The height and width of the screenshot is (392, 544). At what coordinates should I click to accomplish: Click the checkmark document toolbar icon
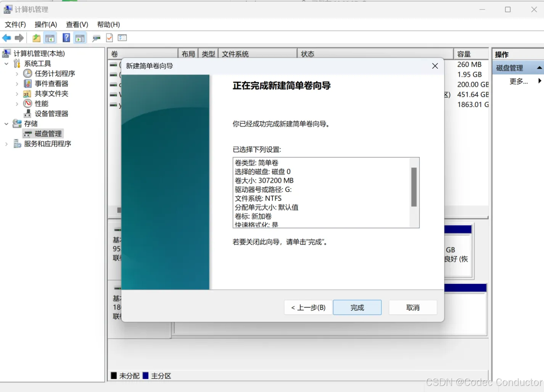tap(109, 38)
